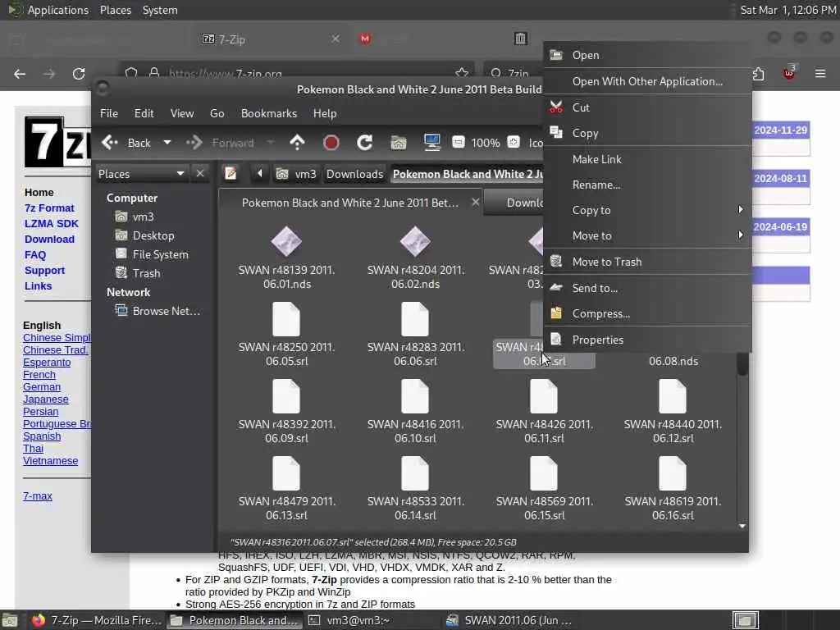Open LZMA SDK link on 7-Zip page

[x=52, y=223]
